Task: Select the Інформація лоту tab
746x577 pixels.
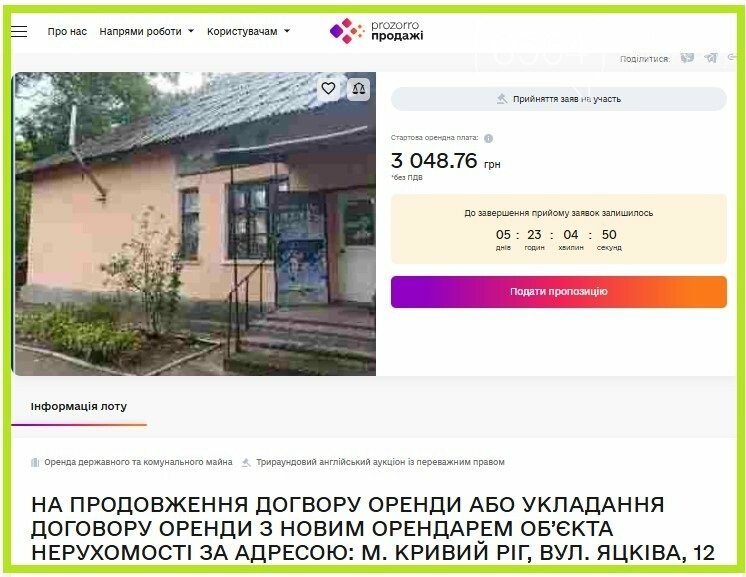Action: (x=79, y=407)
